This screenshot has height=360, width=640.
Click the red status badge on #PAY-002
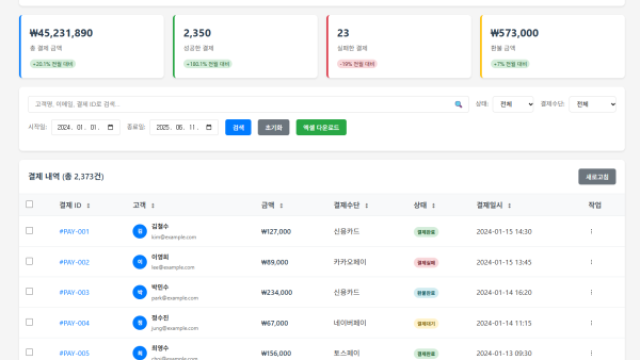(426, 262)
